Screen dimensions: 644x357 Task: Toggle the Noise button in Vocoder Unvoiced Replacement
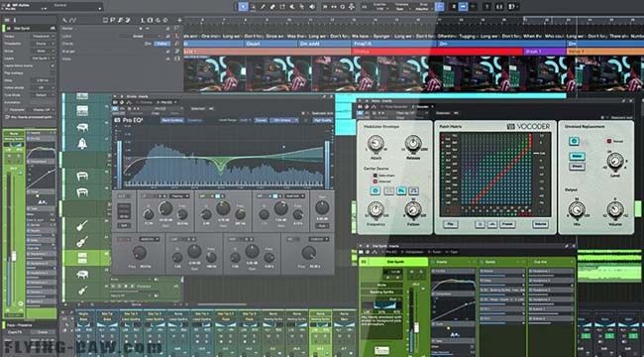tap(577, 157)
